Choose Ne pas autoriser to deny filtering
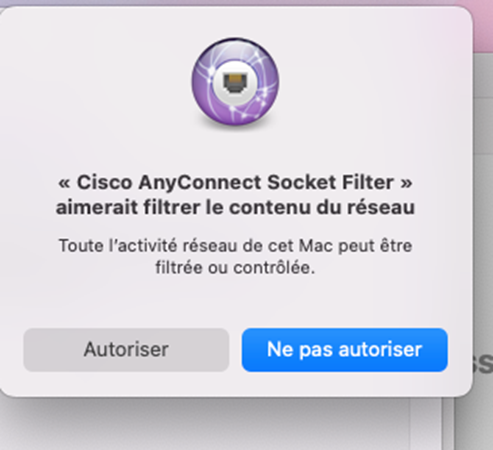The width and height of the screenshot is (493, 450). pos(345,350)
